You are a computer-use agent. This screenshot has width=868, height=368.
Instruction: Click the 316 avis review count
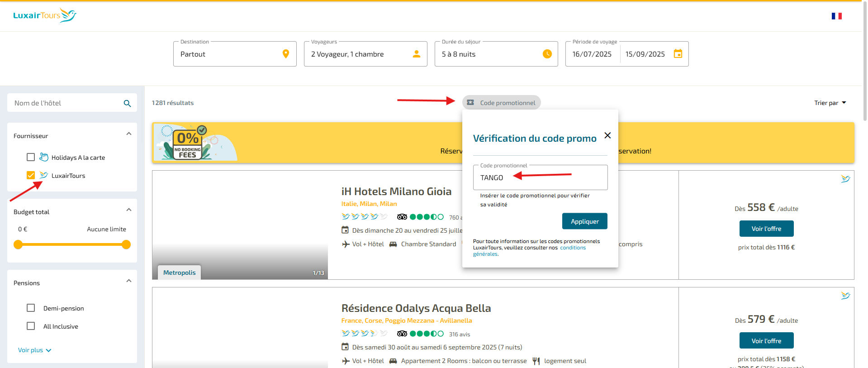pyautogui.click(x=460, y=334)
